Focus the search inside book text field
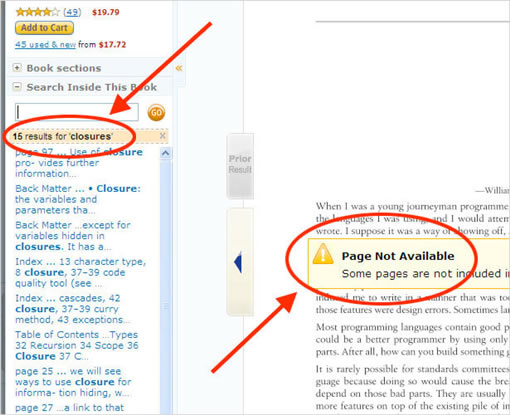510x415 pixels. tap(77, 112)
